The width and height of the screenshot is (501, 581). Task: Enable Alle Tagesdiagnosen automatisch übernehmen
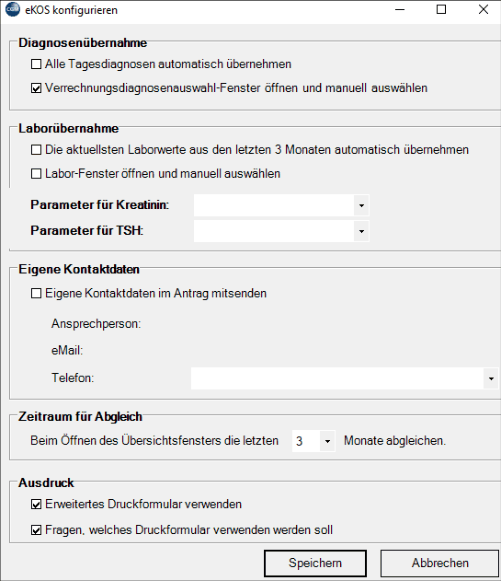click(36, 64)
